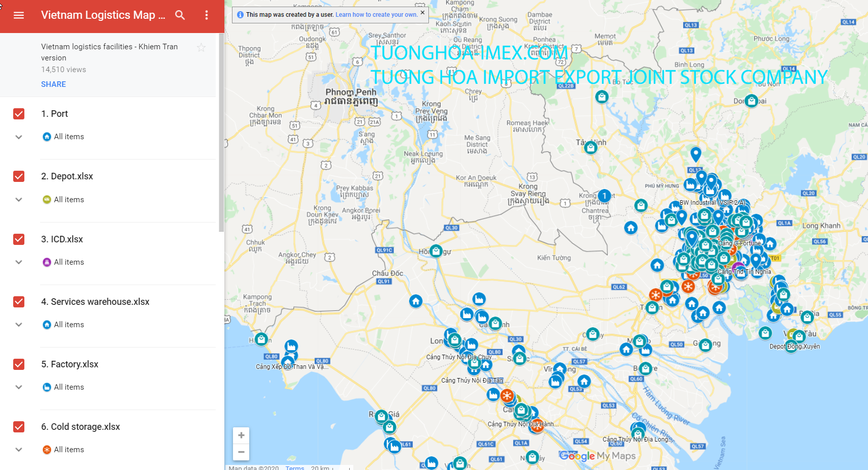This screenshot has width=868, height=470.
Task: Click the zoom out minus button
Action: (x=241, y=452)
